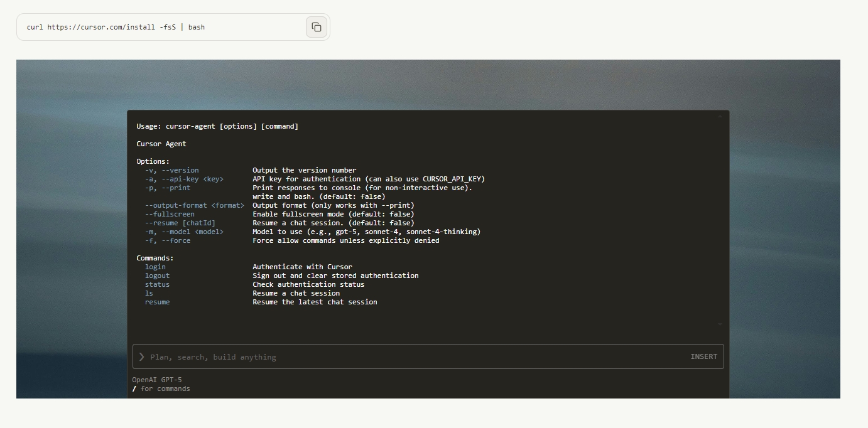Image resolution: width=868 pixels, height=428 pixels.
Task: Click the curl install command text
Action: point(116,27)
